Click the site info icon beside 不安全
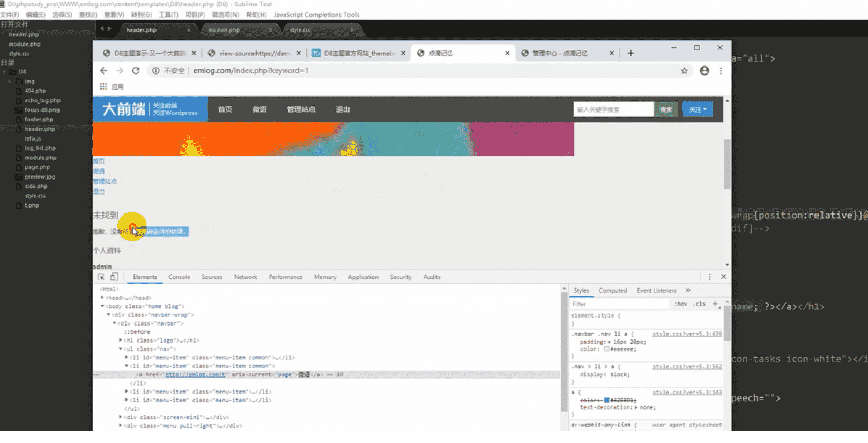Screen dimensions: 868x443 click(x=155, y=71)
